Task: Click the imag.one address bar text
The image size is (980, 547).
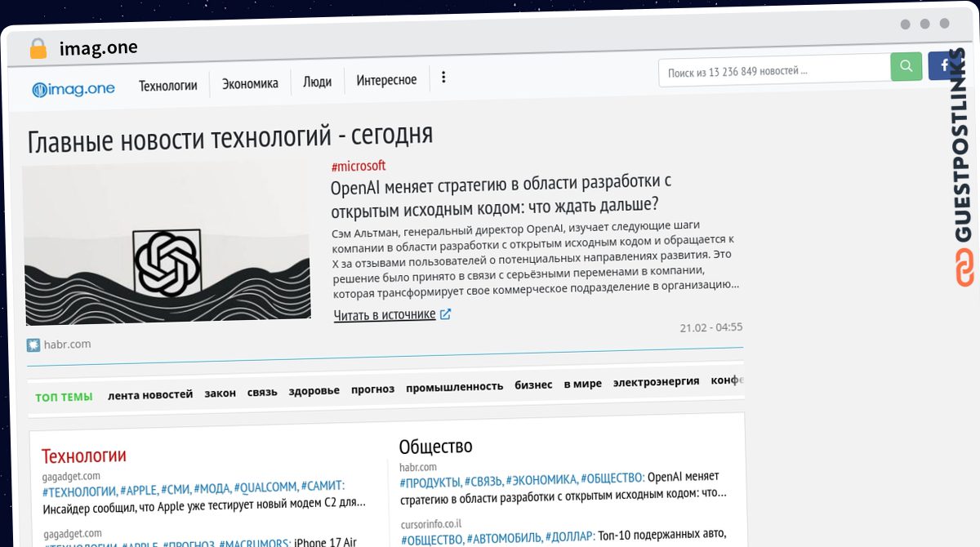Action: click(99, 48)
